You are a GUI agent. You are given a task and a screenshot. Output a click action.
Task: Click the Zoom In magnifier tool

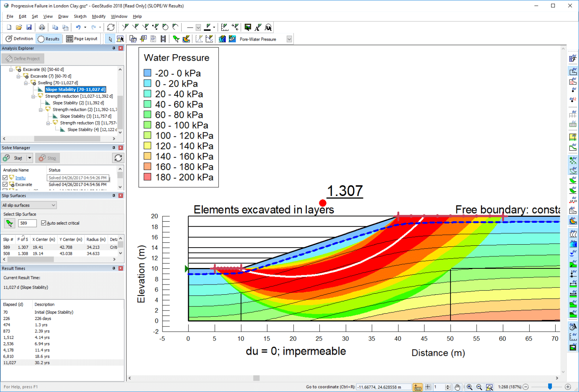[x=469, y=387]
